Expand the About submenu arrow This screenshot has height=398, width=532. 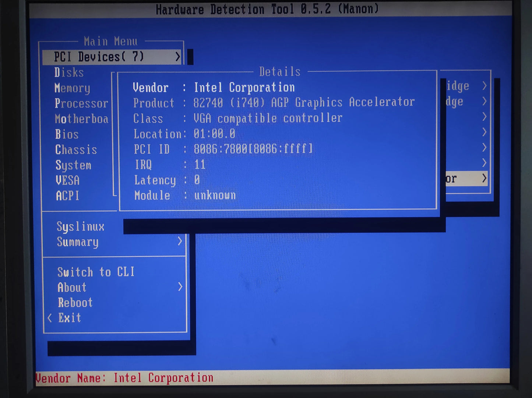(180, 287)
